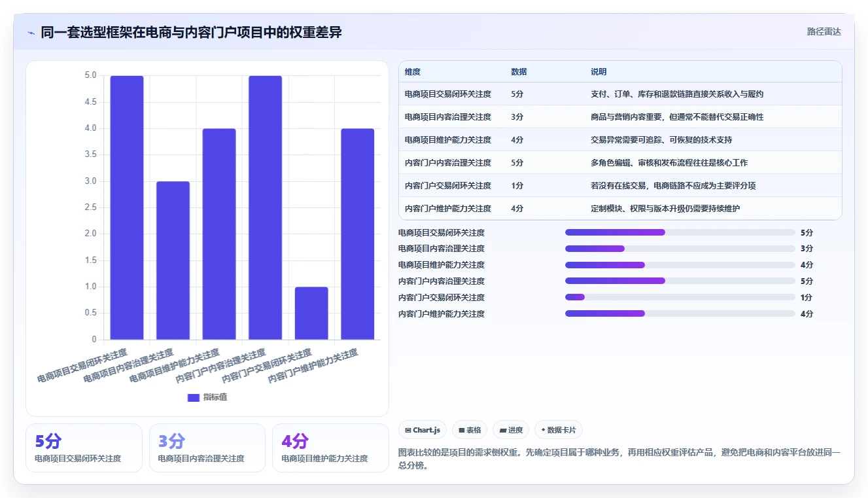Click the 路径雷达 label in header
The width and height of the screenshot is (868, 498).
point(824,31)
